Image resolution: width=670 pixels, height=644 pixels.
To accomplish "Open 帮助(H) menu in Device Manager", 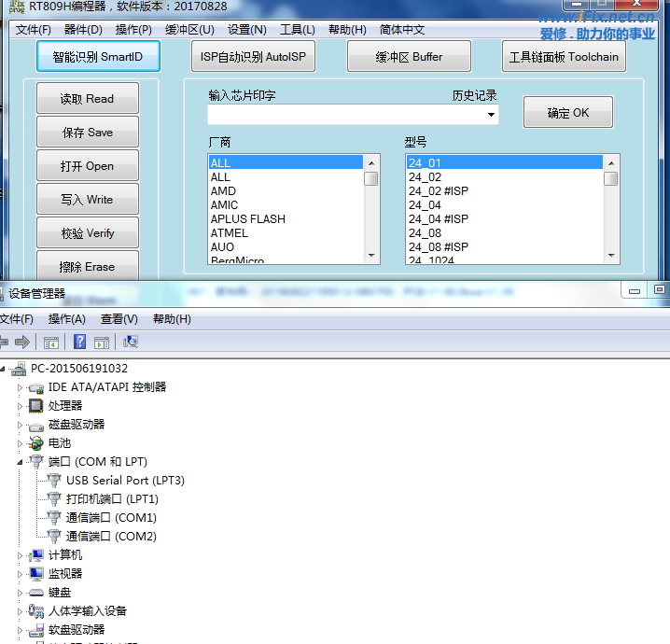I will [x=172, y=319].
